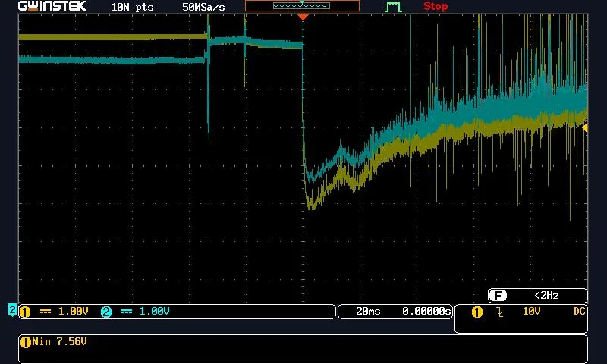
Task: Click the Min 7.56V measurement readout
Action: coord(59,341)
